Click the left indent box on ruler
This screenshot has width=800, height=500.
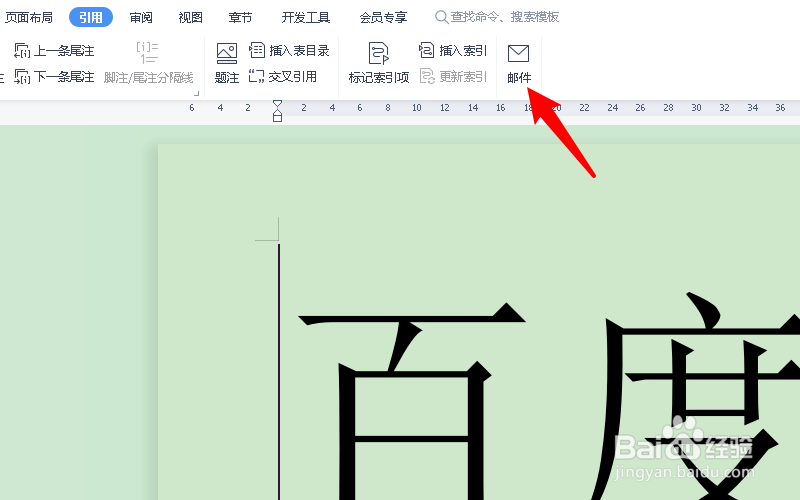tap(277, 118)
